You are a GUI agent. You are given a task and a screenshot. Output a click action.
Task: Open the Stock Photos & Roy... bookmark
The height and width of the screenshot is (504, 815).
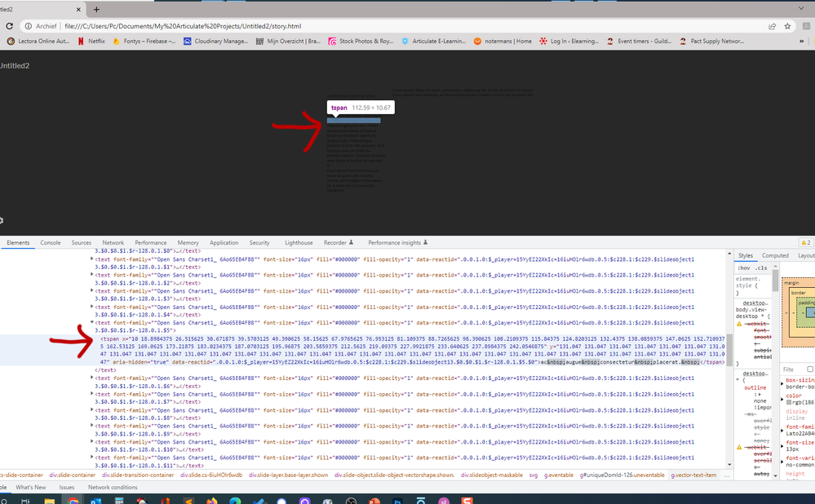point(361,41)
